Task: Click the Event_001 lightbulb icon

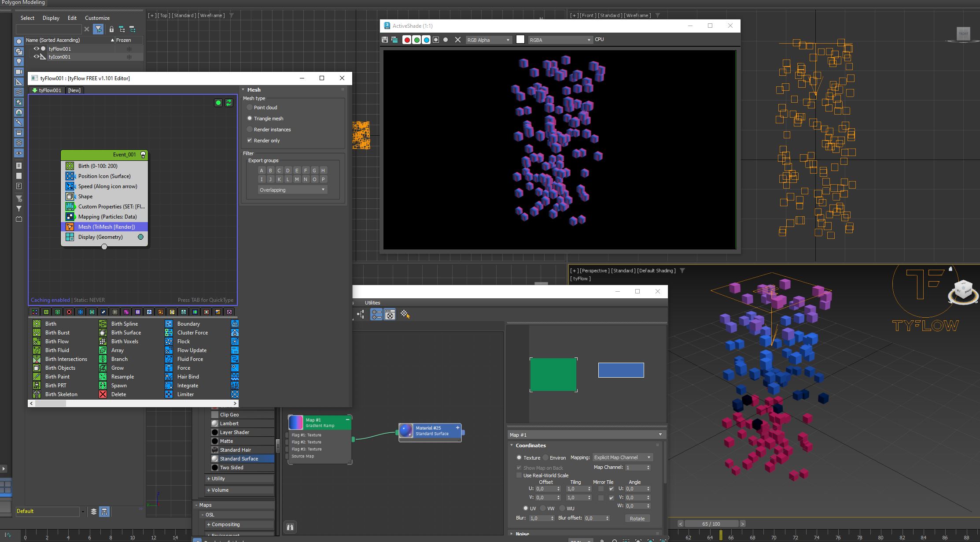Action: point(143,155)
